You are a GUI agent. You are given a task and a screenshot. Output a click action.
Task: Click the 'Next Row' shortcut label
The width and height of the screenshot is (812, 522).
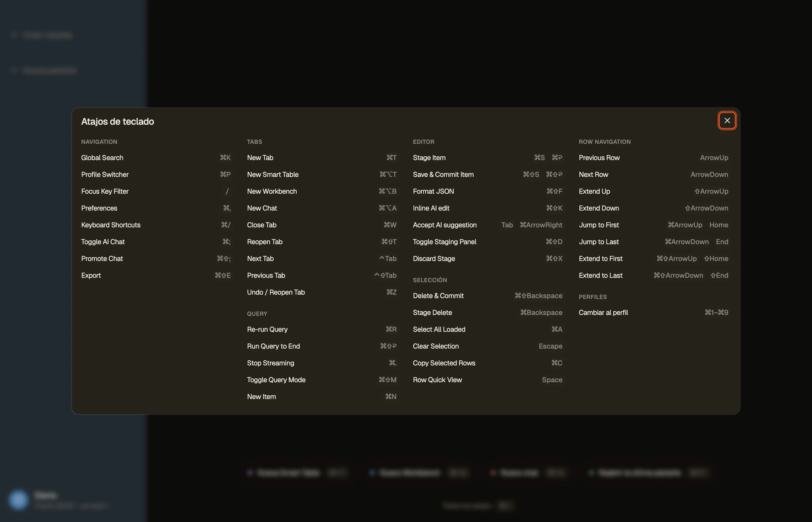593,175
